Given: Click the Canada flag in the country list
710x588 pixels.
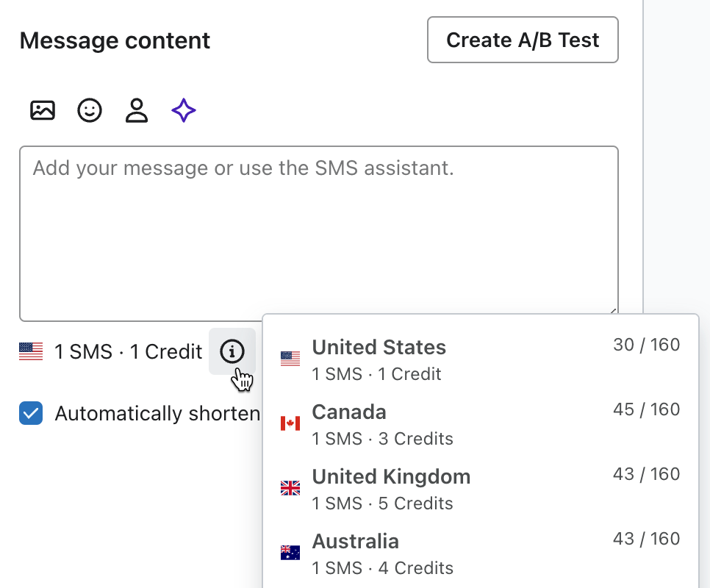Looking at the screenshot, I should pyautogui.click(x=290, y=423).
